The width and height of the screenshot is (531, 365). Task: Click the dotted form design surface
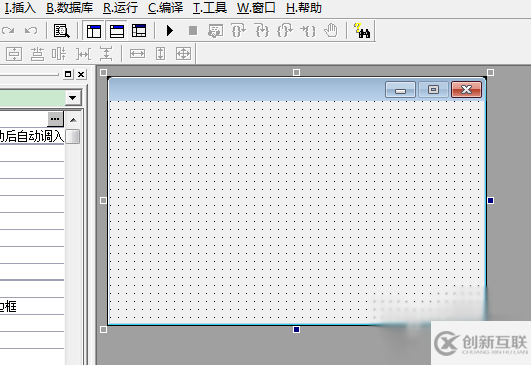[x=297, y=212]
